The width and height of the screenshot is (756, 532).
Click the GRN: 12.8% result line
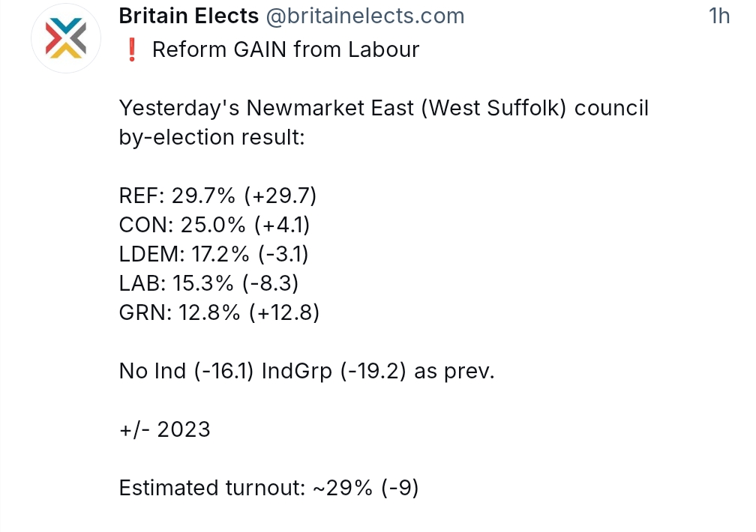[x=219, y=312]
